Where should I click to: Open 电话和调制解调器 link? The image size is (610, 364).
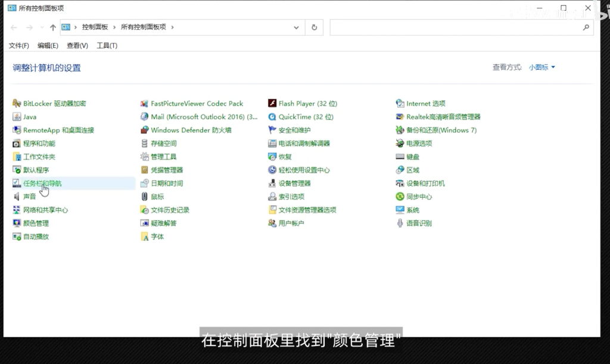pos(304,144)
